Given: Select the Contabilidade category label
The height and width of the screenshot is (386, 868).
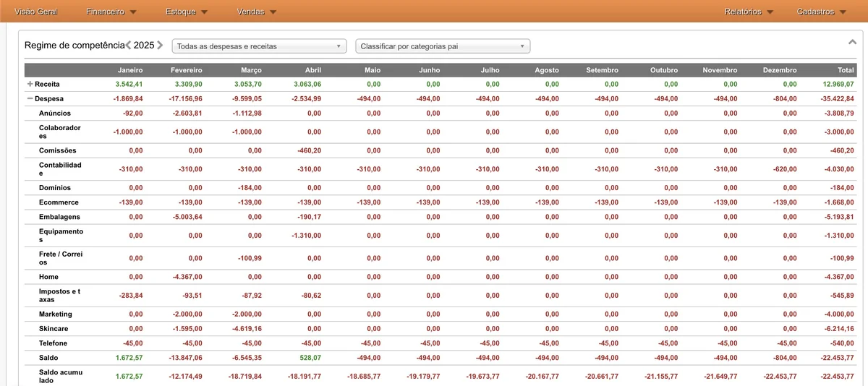Looking at the screenshot, I should click(60, 169).
